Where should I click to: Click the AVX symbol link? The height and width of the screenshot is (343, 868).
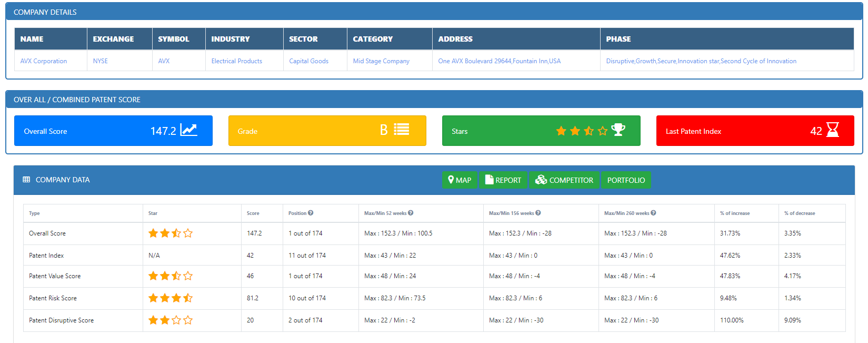[164, 61]
